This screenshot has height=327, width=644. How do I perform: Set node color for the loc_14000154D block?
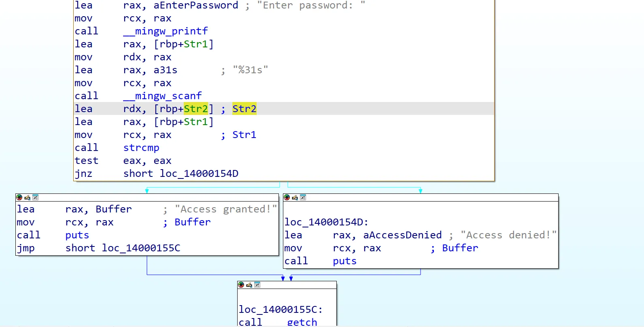287,197
